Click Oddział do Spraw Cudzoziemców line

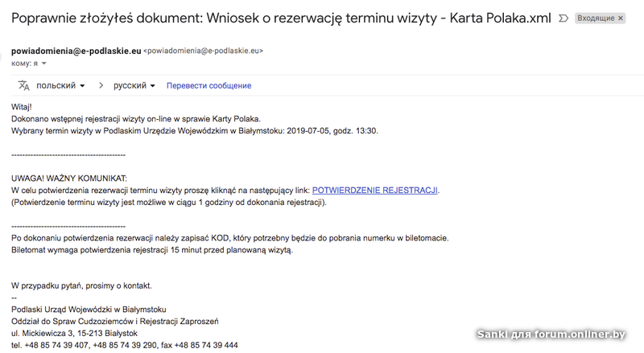(114, 322)
